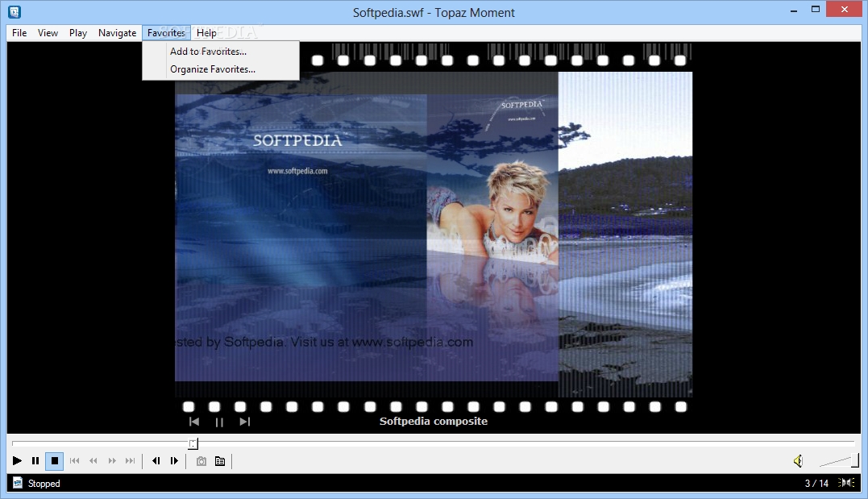This screenshot has width=868, height=499.
Task: Open the Play menu
Action: (78, 33)
